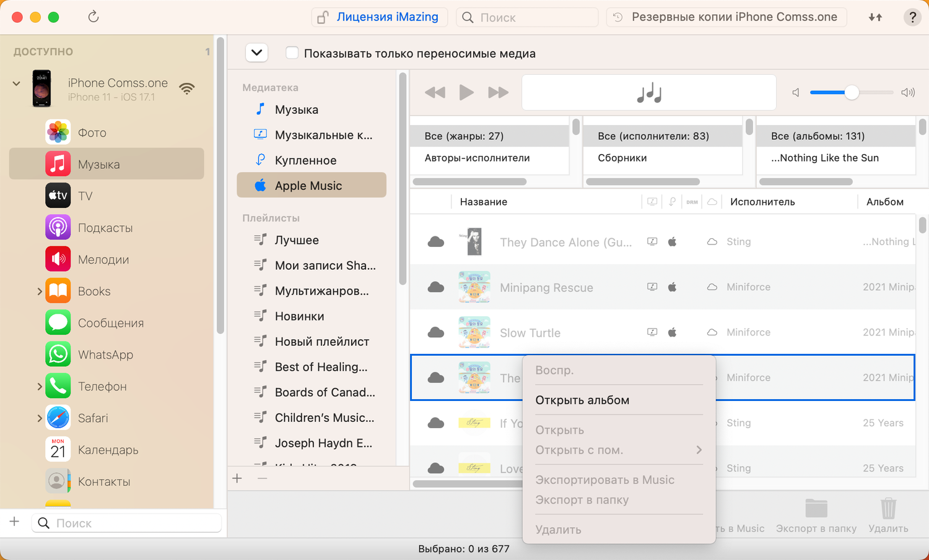929x560 pixels.
Task: Choose Экспорт в папку in the context menu
Action: point(619,499)
